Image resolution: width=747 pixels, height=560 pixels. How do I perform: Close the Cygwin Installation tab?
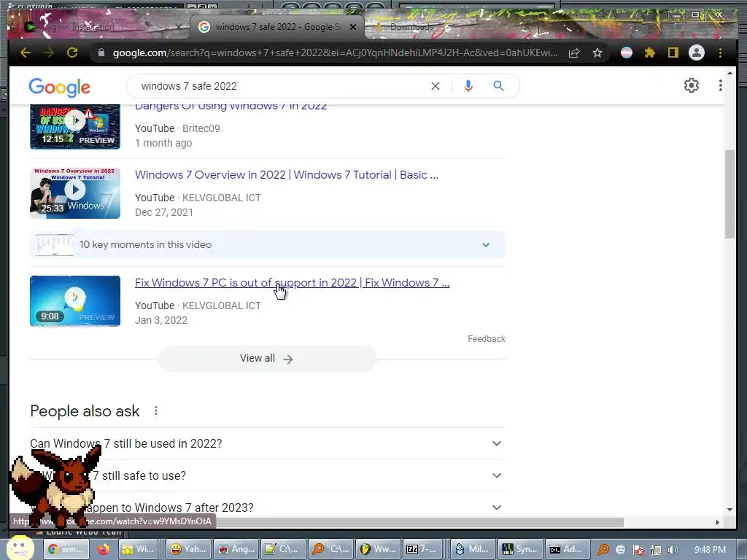(x=179, y=27)
